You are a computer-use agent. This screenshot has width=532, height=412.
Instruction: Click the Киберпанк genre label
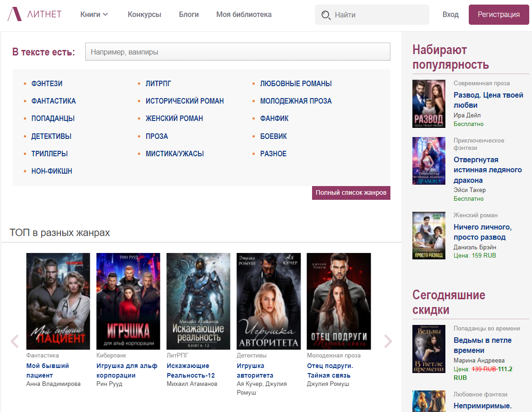(x=111, y=355)
